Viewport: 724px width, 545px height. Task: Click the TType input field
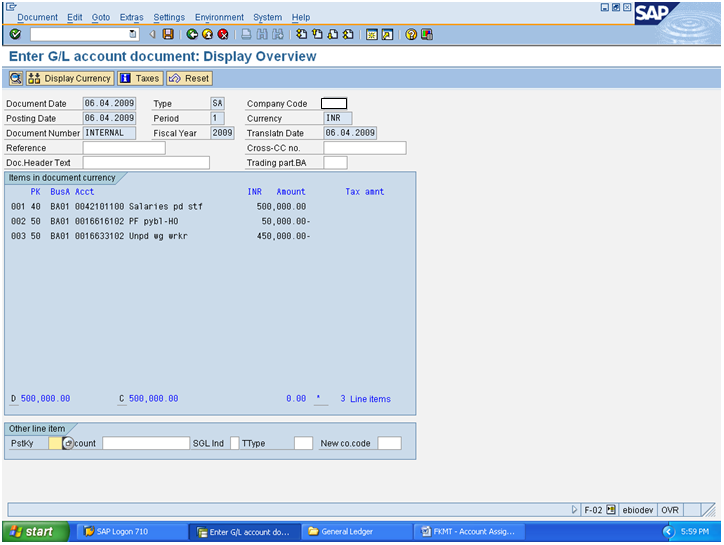pos(303,443)
